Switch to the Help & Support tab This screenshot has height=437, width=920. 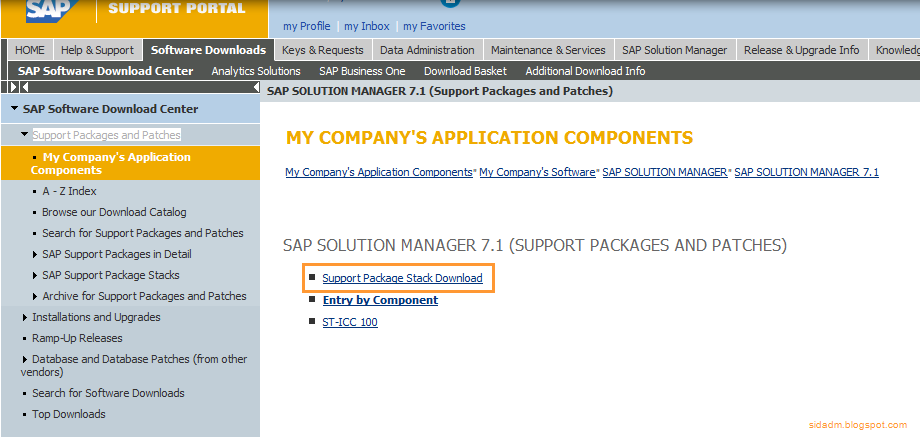[x=97, y=50]
